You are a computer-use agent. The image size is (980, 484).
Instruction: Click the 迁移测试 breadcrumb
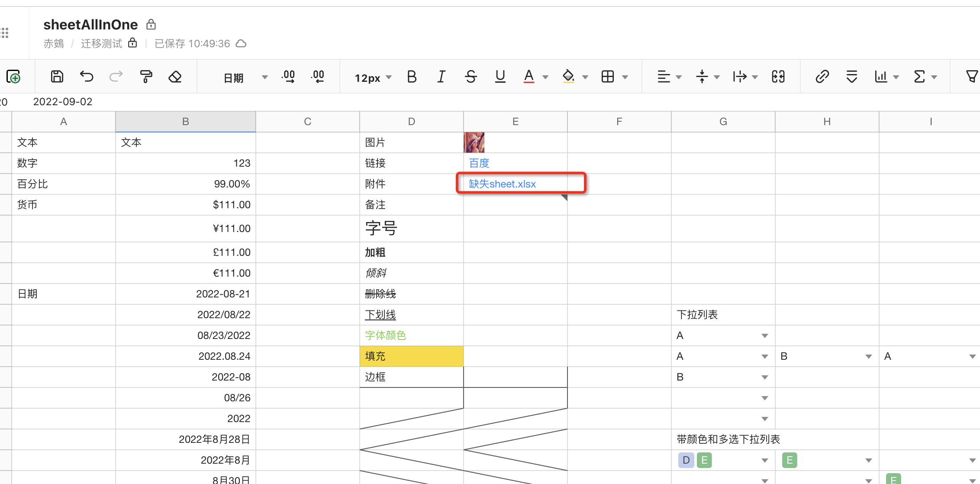[x=101, y=43]
